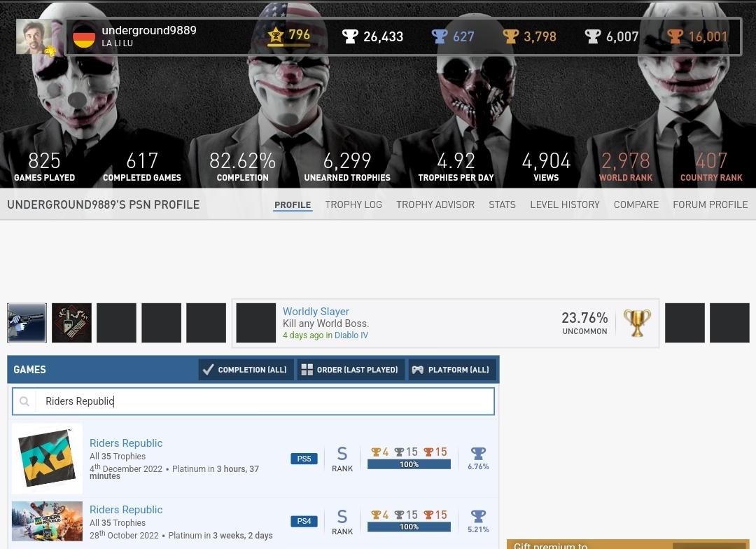Click the checkmark icon on Completion filter
Viewport: 756px width, 549px height.
(x=209, y=370)
